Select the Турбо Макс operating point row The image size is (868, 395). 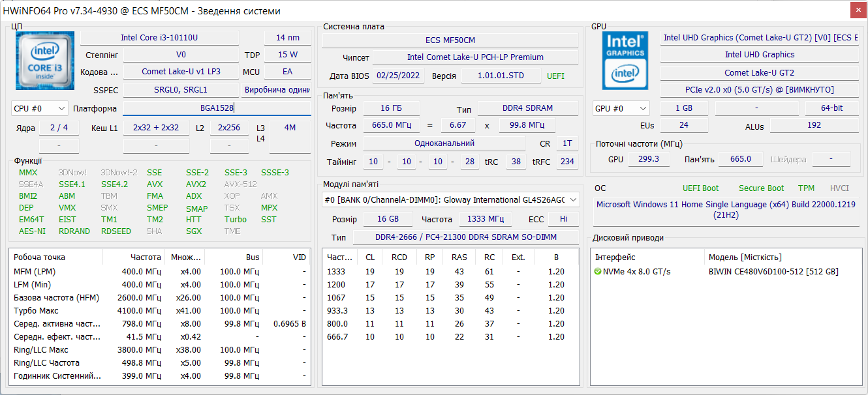[x=161, y=311]
